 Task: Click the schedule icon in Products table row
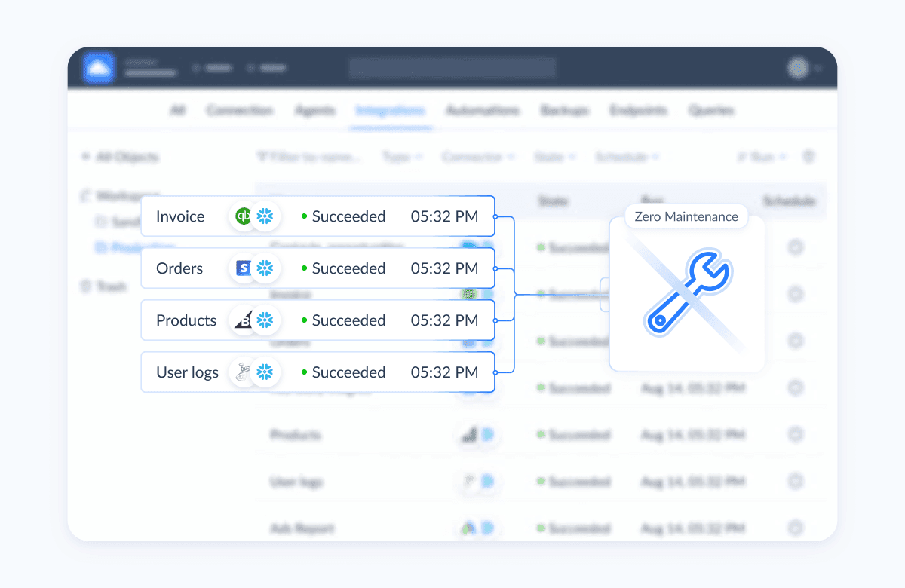795,435
